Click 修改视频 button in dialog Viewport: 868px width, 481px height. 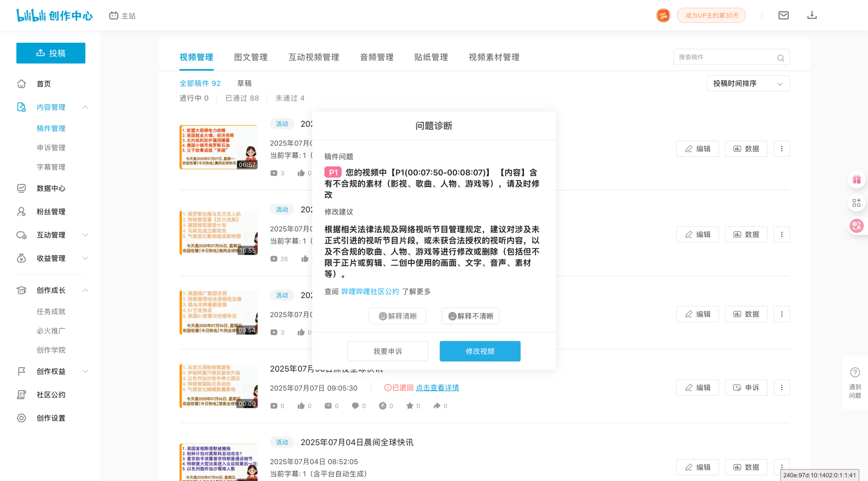point(480,351)
